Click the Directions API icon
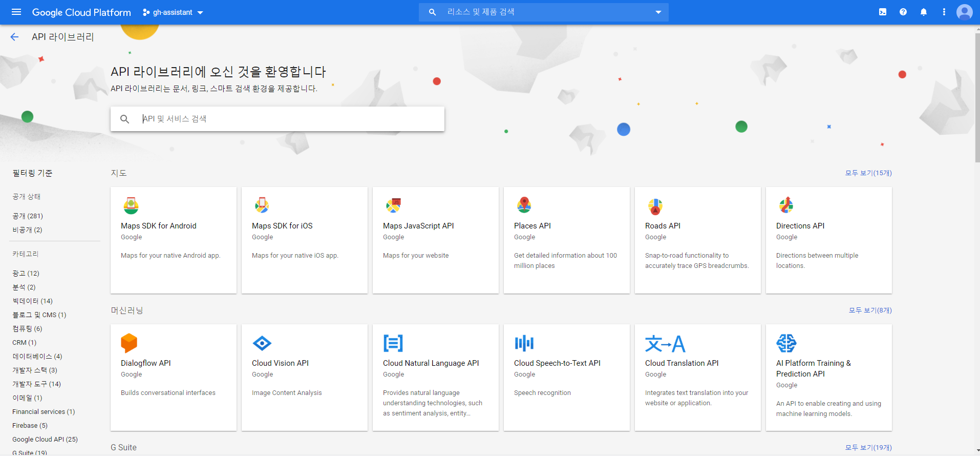 [786, 205]
